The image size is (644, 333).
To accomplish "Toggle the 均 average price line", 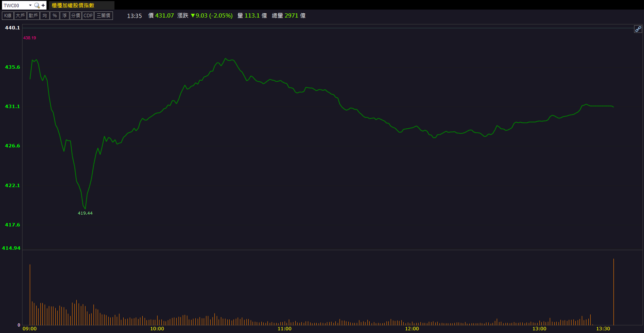I will [45, 16].
